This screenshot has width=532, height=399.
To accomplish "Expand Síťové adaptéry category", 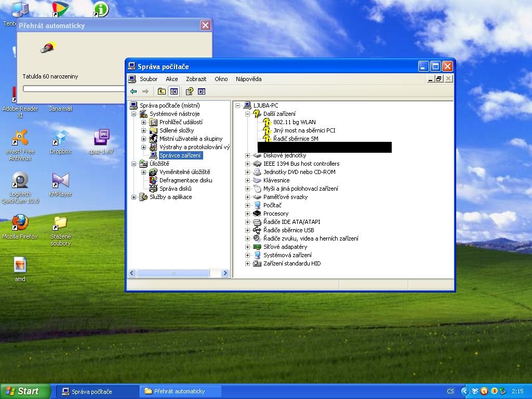I will [248, 247].
